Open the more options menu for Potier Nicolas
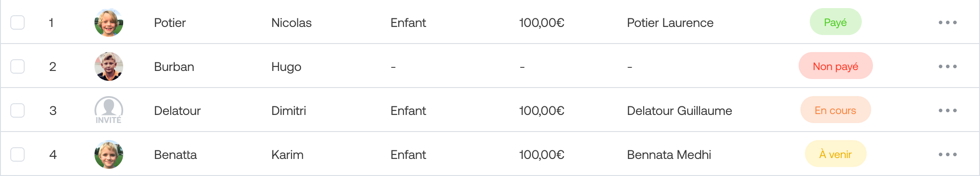This screenshot has height=176, width=980. point(948,22)
